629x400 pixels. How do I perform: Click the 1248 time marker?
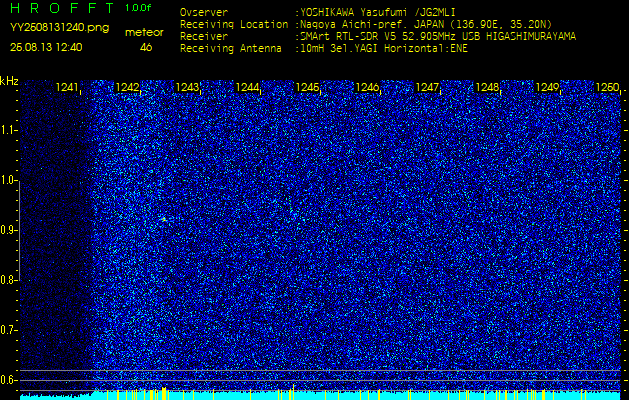(487, 87)
